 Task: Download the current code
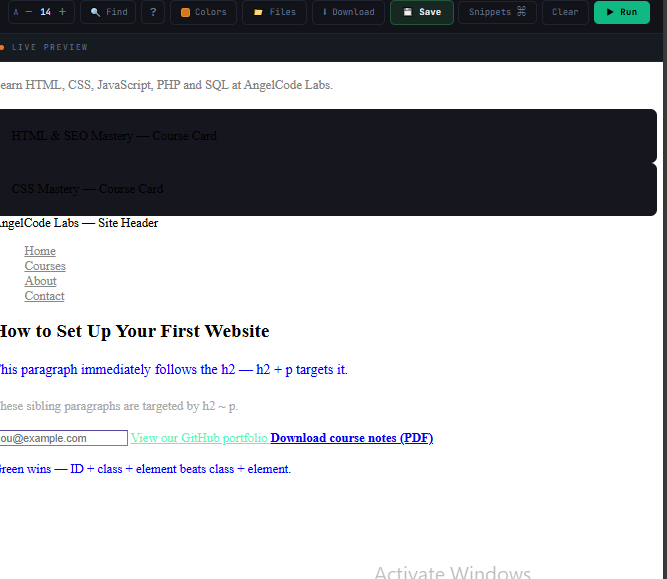[x=348, y=12]
